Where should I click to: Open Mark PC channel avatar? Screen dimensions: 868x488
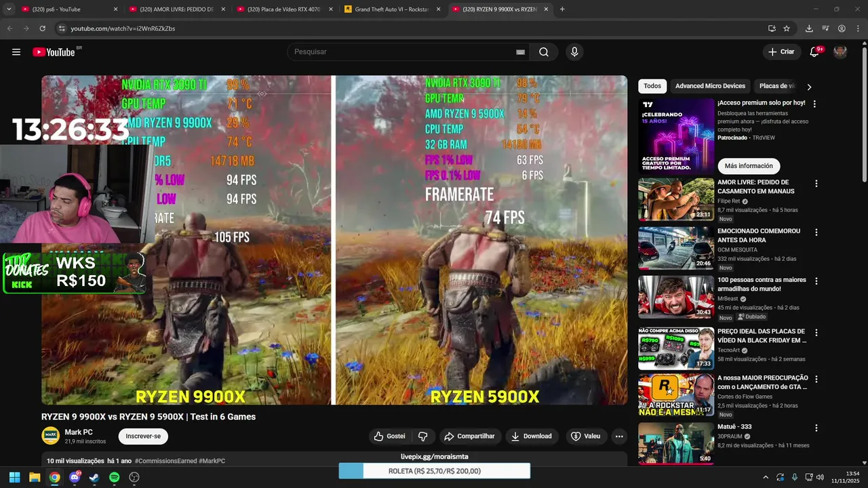point(50,436)
